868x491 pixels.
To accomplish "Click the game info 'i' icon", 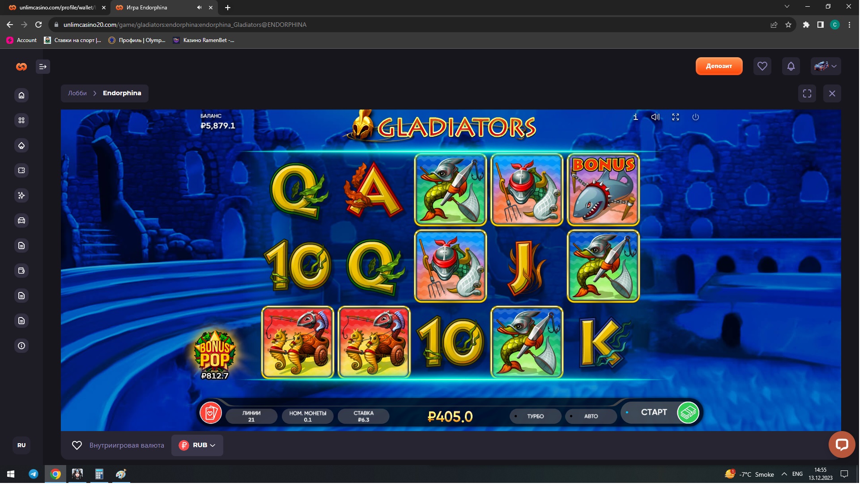I will (635, 117).
